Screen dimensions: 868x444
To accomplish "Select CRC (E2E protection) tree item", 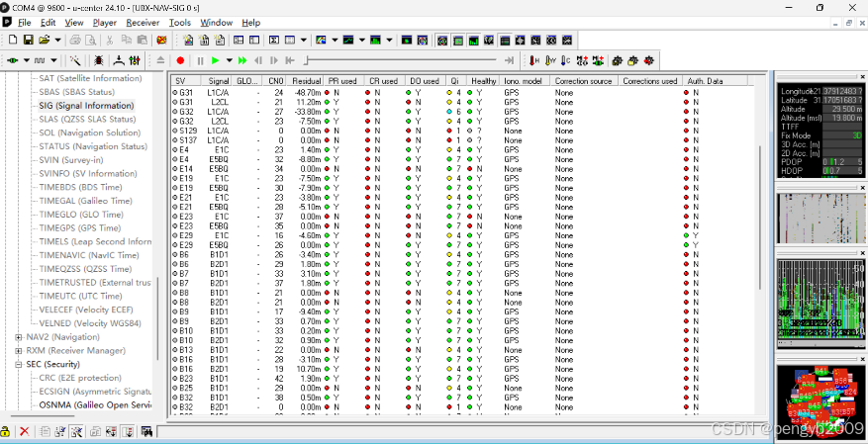I will point(80,378).
